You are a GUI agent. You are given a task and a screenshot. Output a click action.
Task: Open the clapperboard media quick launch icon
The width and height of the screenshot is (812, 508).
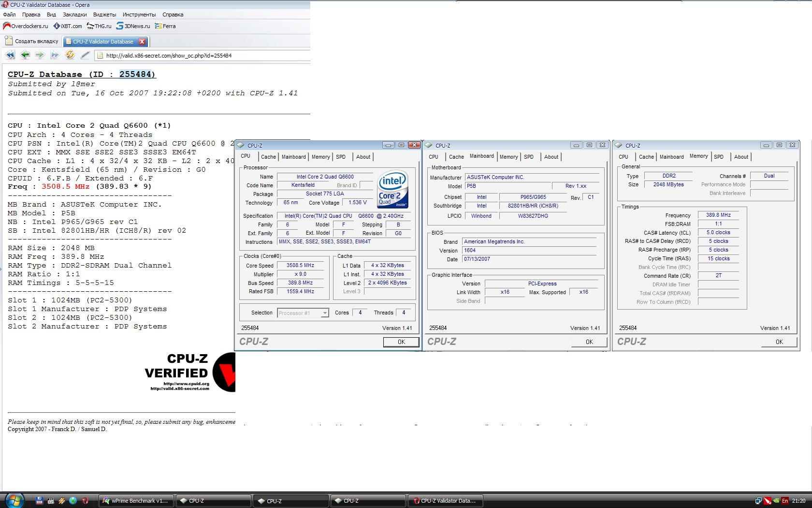pos(51,501)
